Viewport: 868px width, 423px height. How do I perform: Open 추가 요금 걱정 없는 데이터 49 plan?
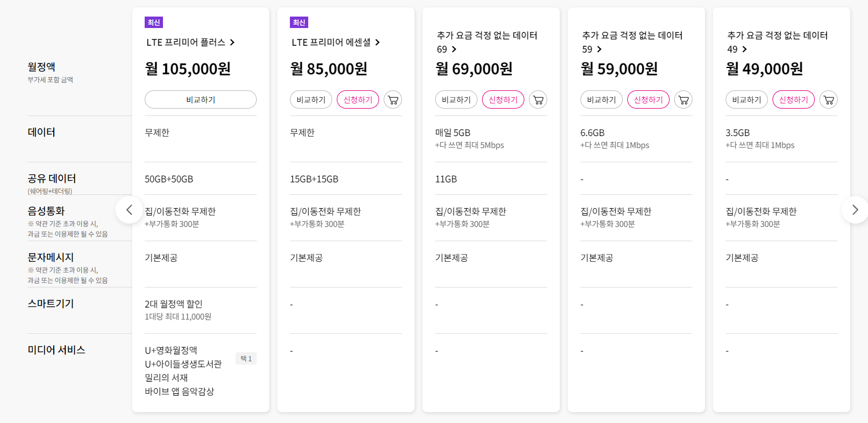[x=777, y=42]
